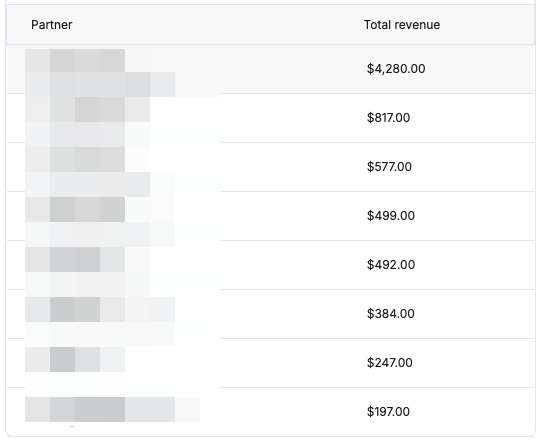Select the $197.00 revenue cell
543x447 pixels.
(x=388, y=412)
